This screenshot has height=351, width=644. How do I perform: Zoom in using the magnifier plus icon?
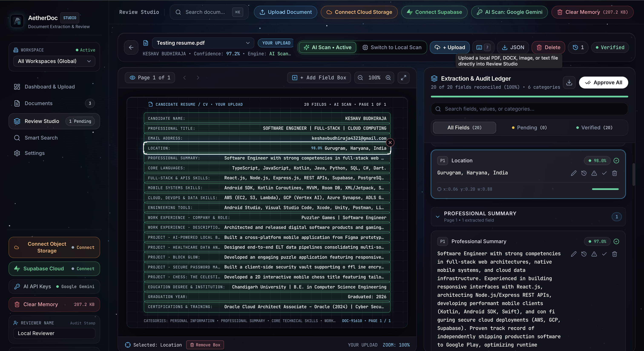[388, 78]
